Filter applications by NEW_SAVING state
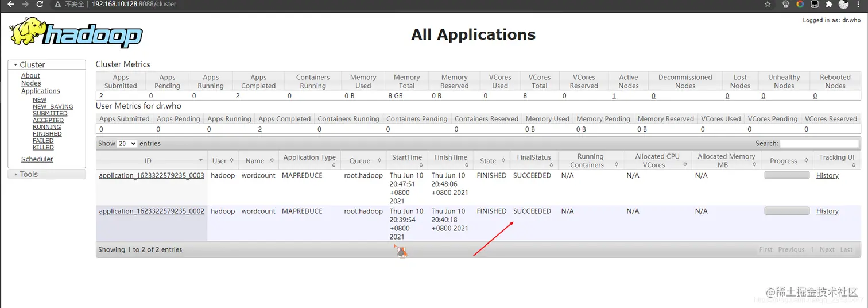868x308 pixels. [x=53, y=106]
